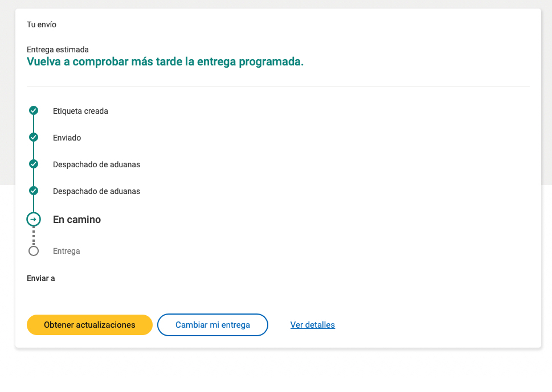Click the green estimated delivery message
The height and width of the screenshot is (392, 552).
tap(165, 61)
